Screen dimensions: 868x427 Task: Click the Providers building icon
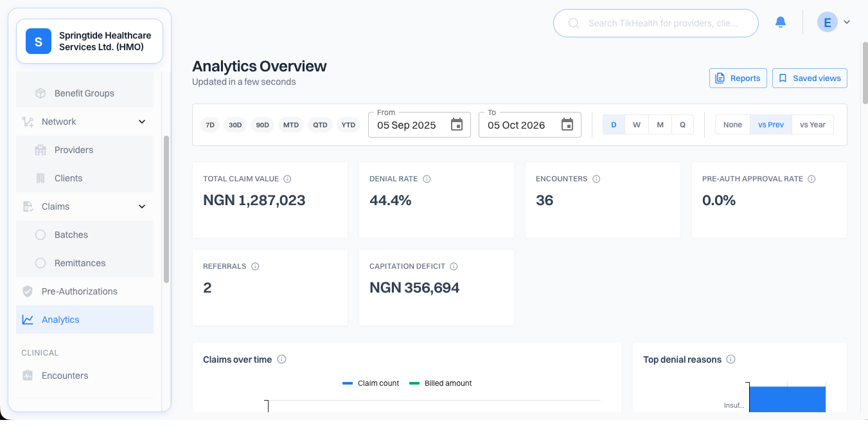pos(40,150)
